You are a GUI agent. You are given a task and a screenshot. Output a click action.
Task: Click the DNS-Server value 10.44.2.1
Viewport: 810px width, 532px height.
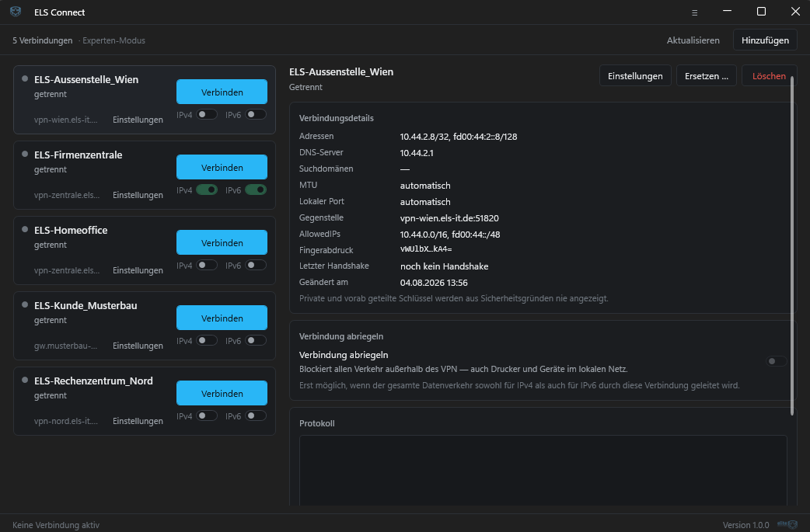[417, 153]
